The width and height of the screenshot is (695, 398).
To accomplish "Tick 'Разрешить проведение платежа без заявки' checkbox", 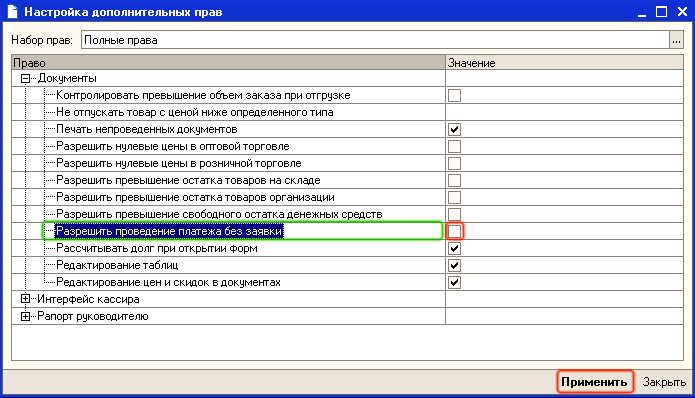I will pos(454,231).
